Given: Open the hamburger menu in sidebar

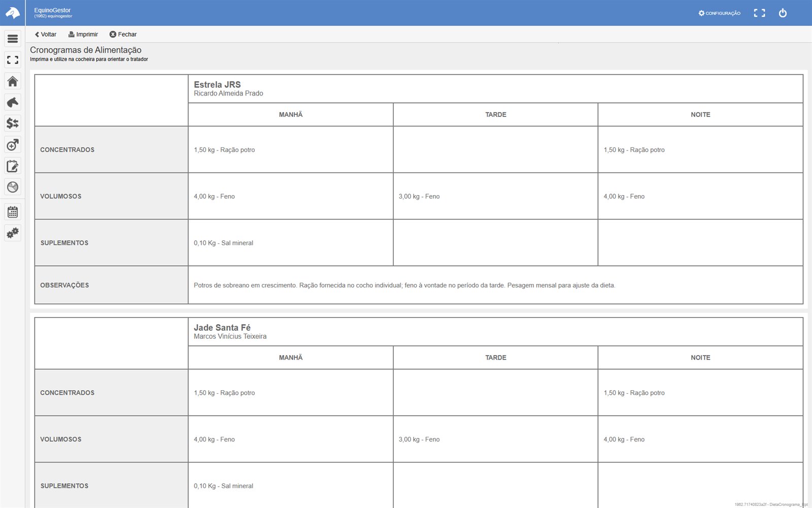Looking at the screenshot, I should click(x=13, y=39).
